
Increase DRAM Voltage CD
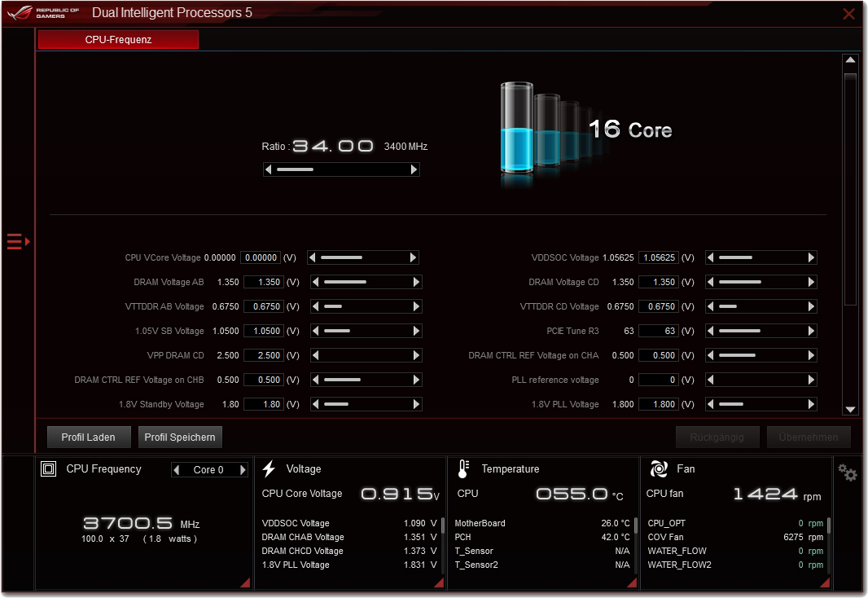pyautogui.click(x=811, y=282)
